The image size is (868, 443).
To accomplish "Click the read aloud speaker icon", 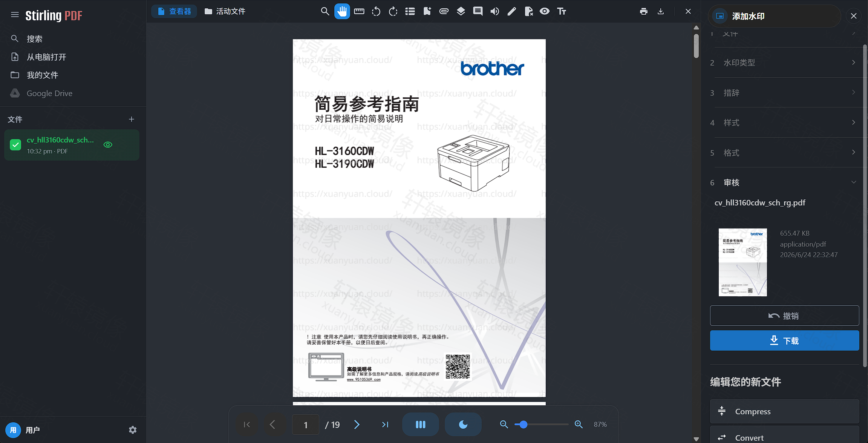I will click(494, 11).
